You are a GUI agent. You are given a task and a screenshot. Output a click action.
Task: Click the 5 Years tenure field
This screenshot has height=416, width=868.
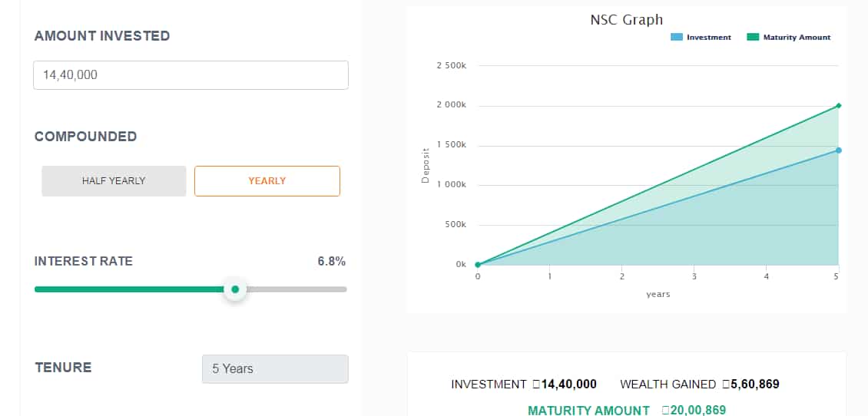[x=275, y=369]
